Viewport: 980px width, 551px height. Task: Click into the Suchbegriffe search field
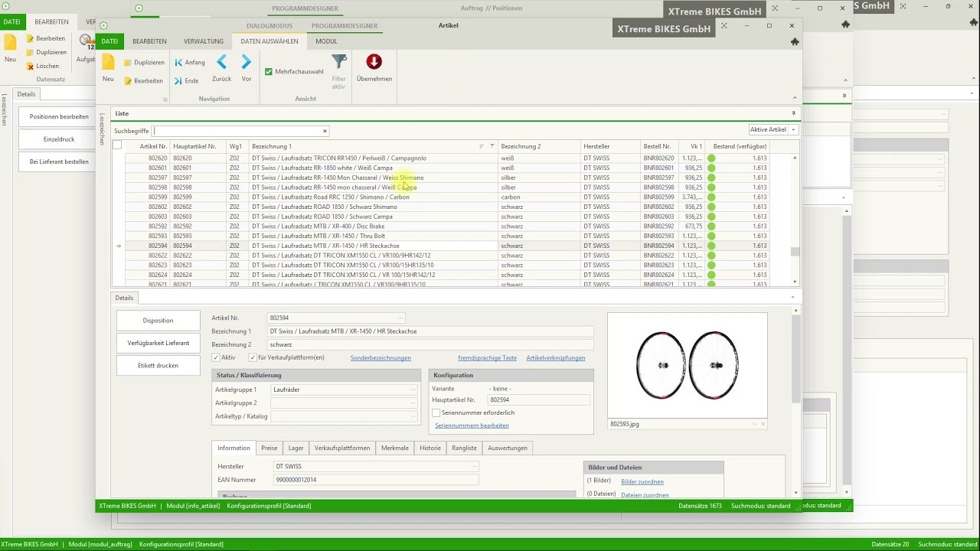click(x=237, y=131)
